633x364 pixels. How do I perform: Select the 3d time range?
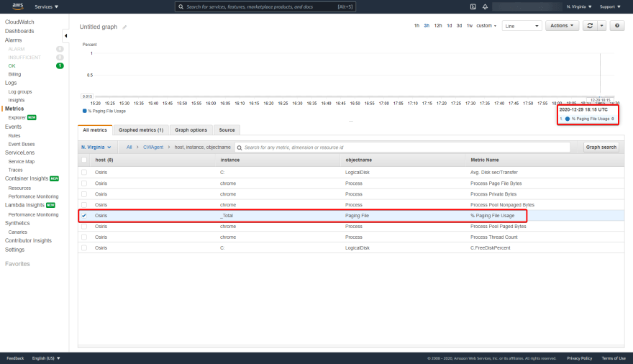(459, 25)
